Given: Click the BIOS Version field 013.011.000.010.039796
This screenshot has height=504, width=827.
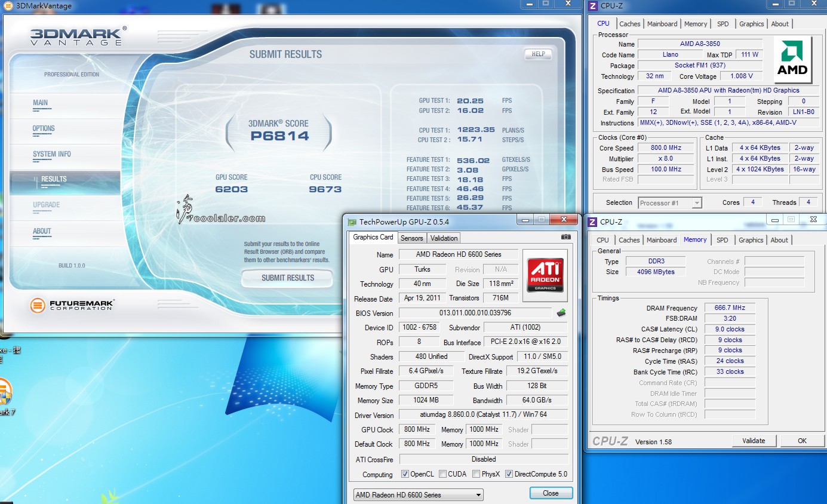Looking at the screenshot, I should pyautogui.click(x=475, y=313).
